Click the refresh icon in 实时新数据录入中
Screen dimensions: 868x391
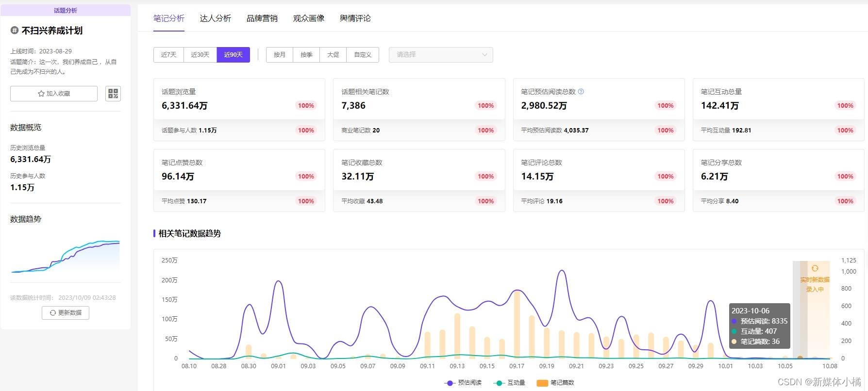[815, 268]
